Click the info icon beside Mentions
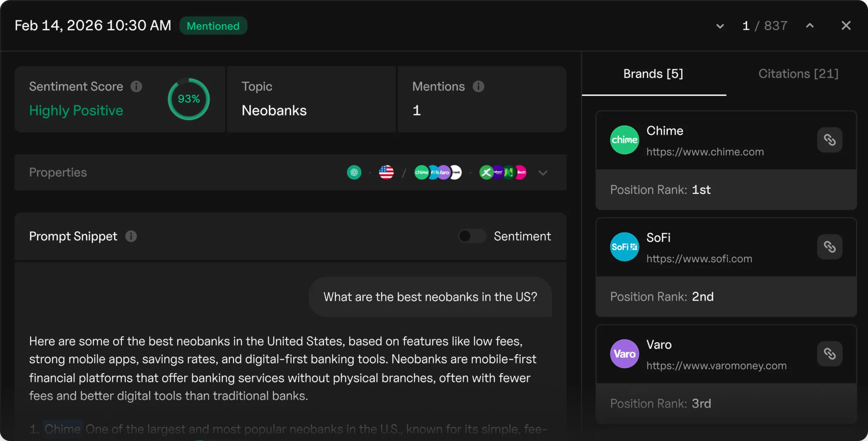The image size is (868, 441). [478, 86]
